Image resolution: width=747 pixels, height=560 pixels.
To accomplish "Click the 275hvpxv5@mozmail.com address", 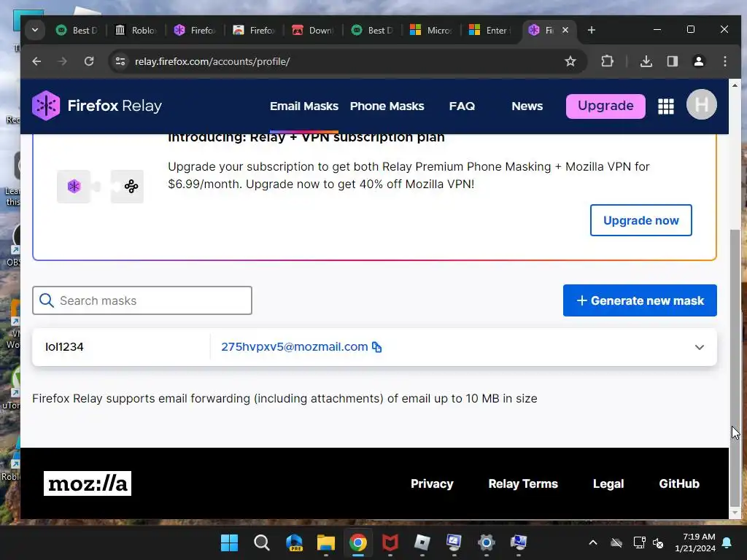I will point(295,347).
